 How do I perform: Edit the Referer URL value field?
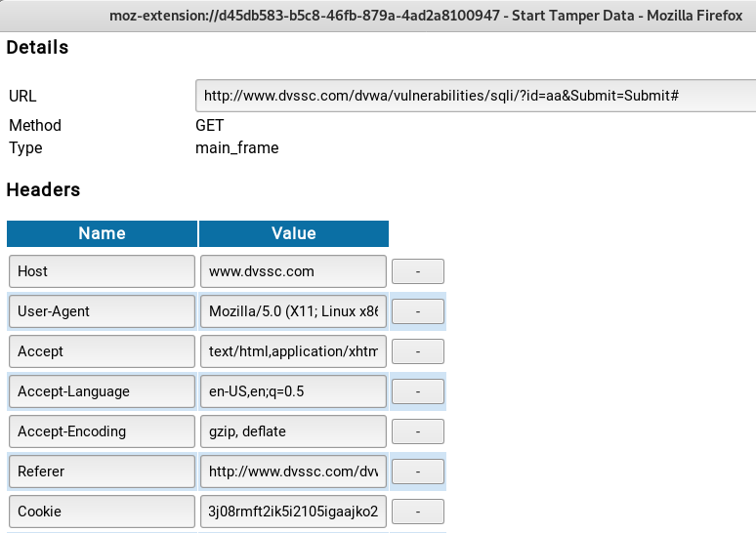293,471
